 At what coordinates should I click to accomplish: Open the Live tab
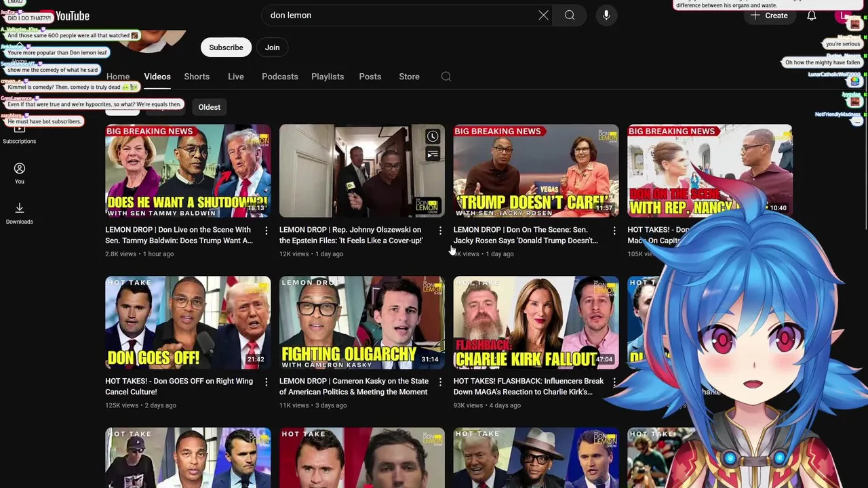pyautogui.click(x=236, y=77)
